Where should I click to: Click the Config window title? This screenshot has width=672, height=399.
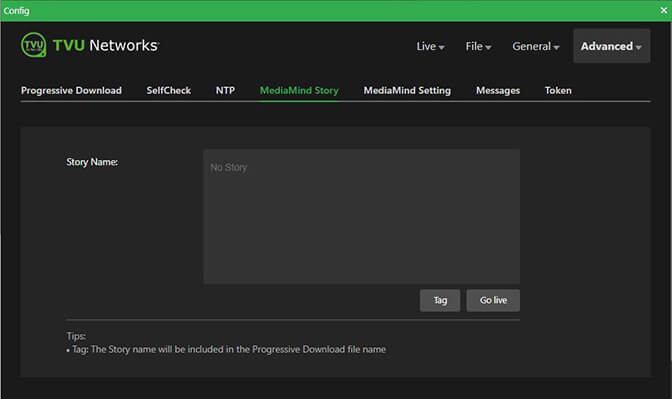pyautogui.click(x=16, y=11)
